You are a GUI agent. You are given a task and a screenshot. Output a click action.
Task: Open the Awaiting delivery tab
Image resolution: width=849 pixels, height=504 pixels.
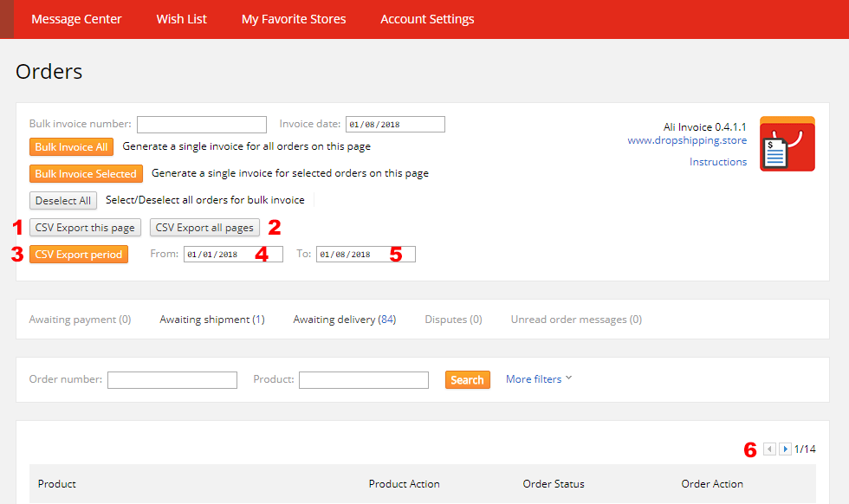[x=345, y=320]
